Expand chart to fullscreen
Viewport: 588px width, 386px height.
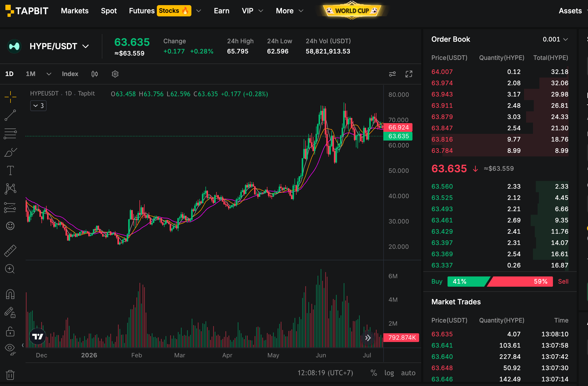point(409,74)
